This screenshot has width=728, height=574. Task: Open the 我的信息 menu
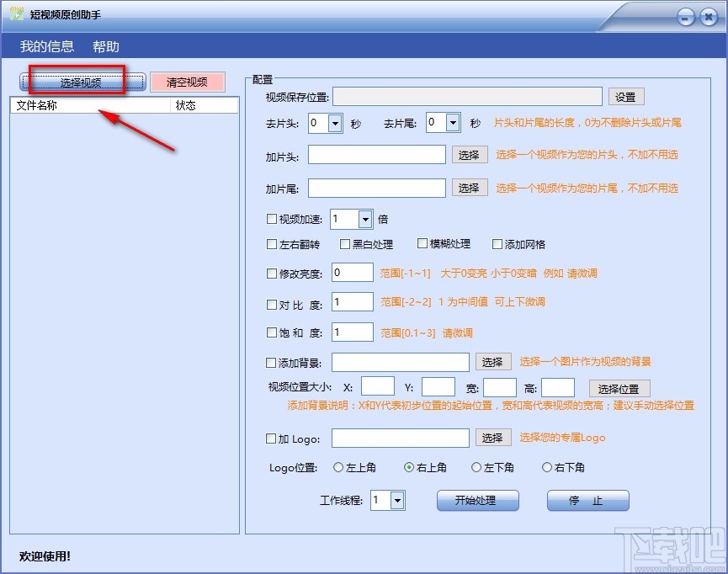(47, 46)
